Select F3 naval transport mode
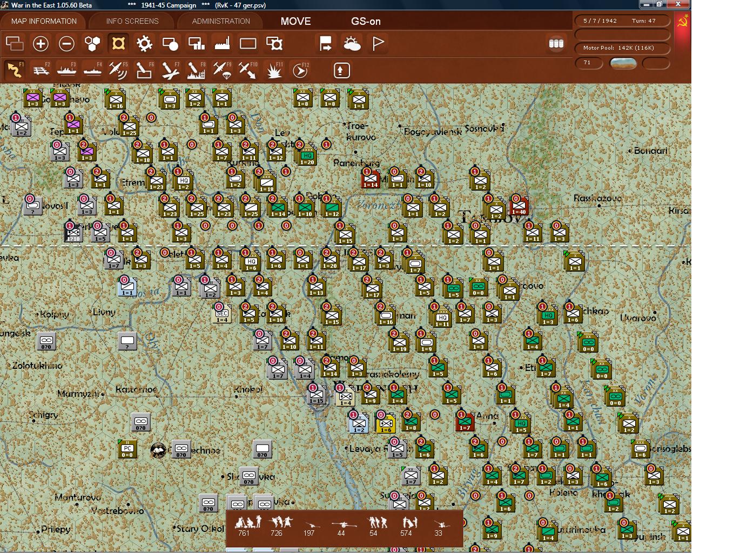This screenshot has height=560, width=747. pyautogui.click(x=66, y=70)
